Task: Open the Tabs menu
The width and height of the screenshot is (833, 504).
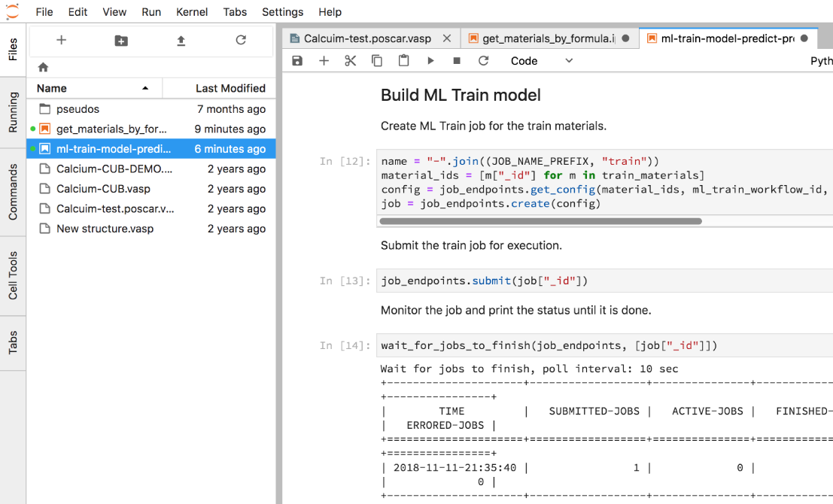Action: [235, 12]
